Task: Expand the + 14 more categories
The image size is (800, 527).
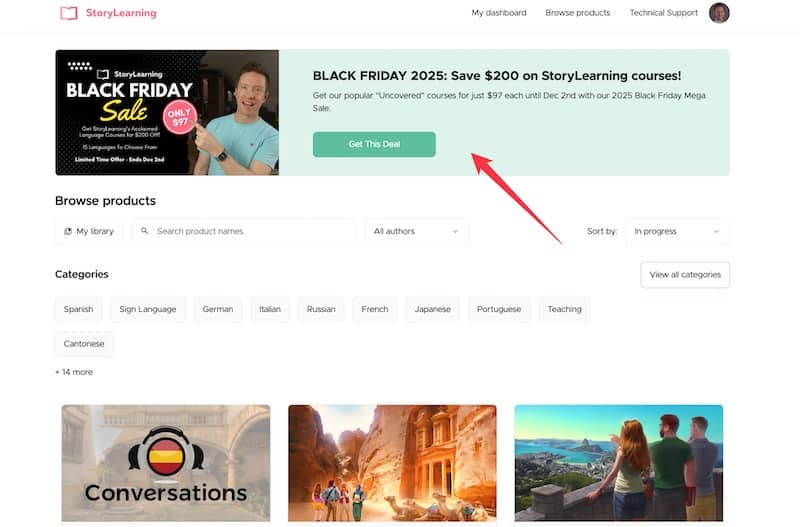Action: 74,372
